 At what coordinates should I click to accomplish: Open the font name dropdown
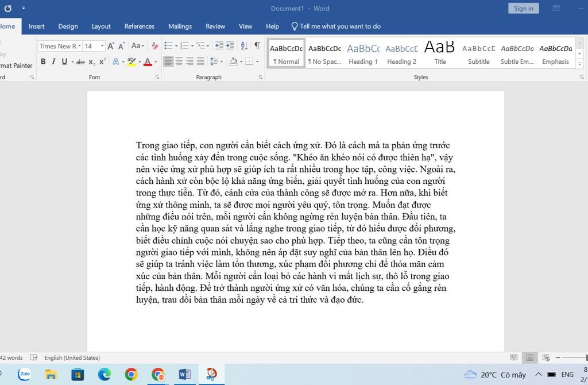coord(79,46)
